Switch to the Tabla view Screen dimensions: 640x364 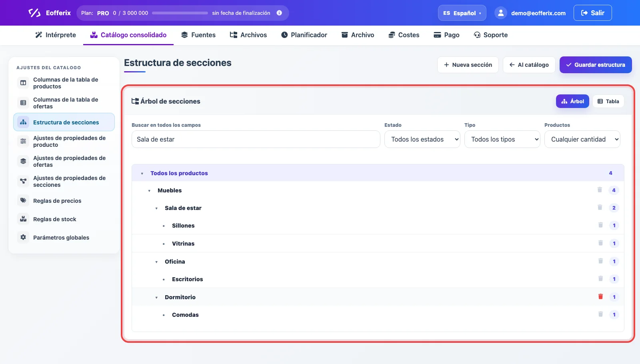pos(608,101)
